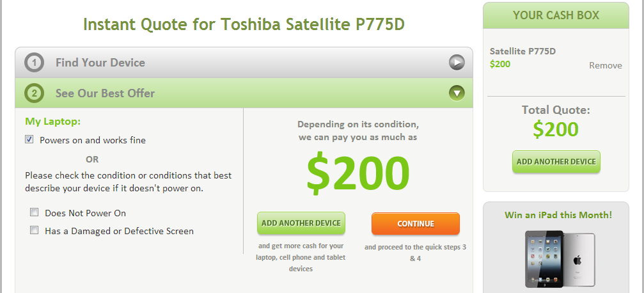
Task: Uncheck Powers on and works fine
Action: 29,139
